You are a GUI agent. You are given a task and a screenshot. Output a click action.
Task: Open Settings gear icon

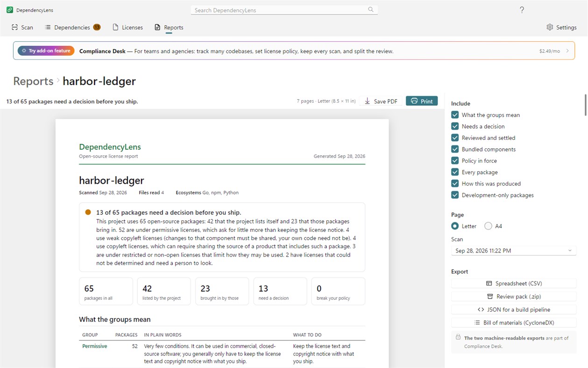click(550, 27)
